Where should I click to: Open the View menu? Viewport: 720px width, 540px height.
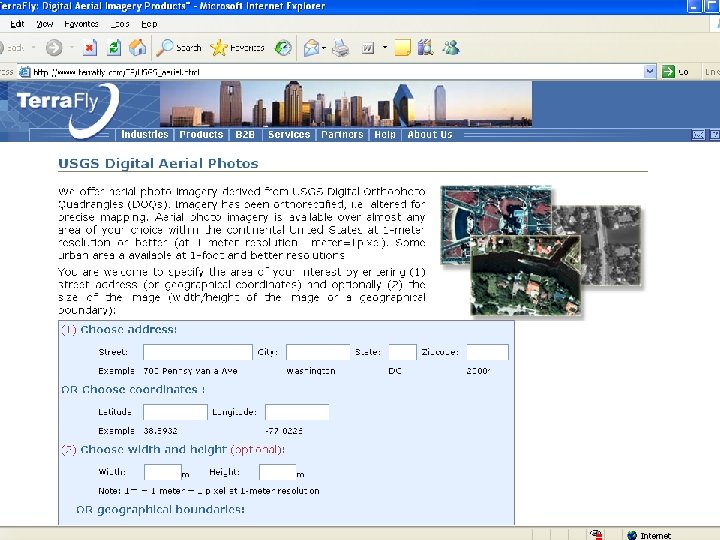tap(45, 24)
